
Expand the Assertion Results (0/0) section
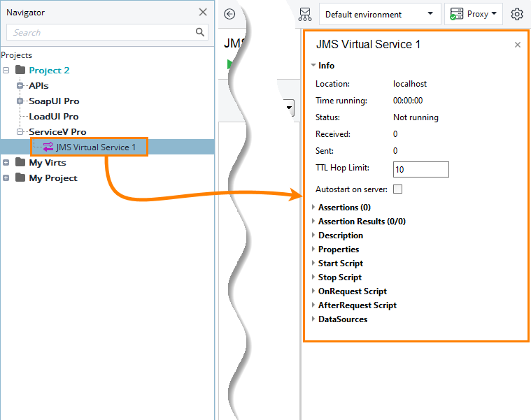pos(313,221)
